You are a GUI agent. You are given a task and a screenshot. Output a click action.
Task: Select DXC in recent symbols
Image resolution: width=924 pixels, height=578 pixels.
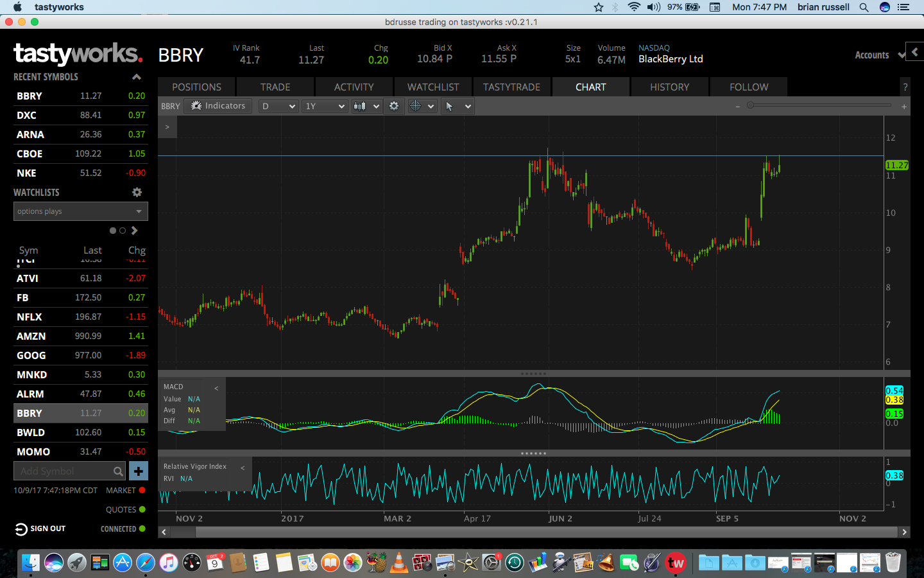click(x=81, y=115)
